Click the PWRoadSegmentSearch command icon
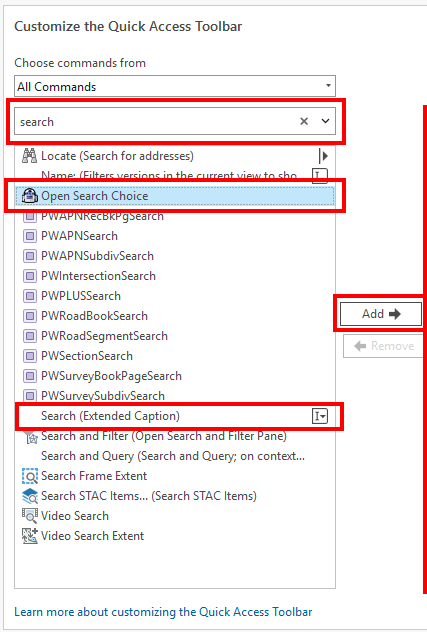 [x=29, y=336]
